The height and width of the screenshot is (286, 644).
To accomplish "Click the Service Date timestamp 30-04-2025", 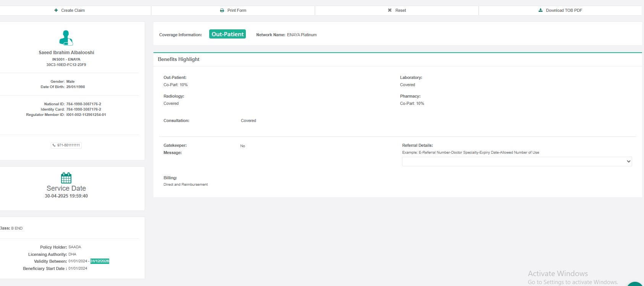I will 66,196.
